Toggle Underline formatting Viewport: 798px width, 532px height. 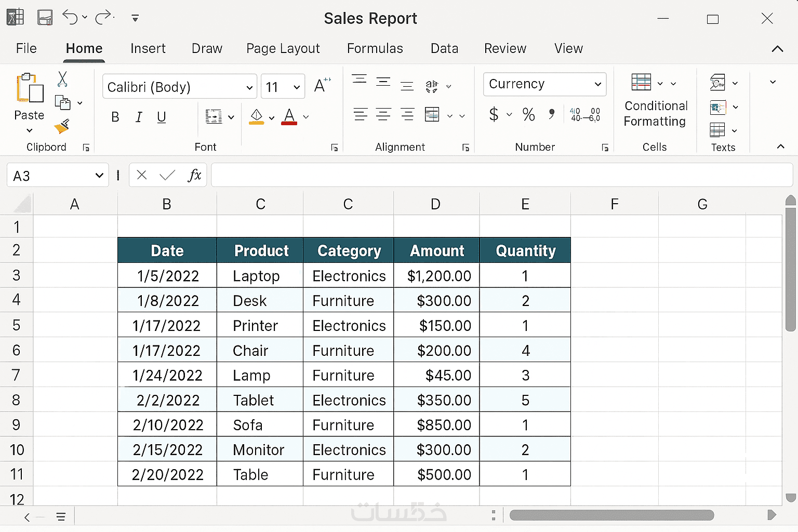pyautogui.click(x=162, y=117)
